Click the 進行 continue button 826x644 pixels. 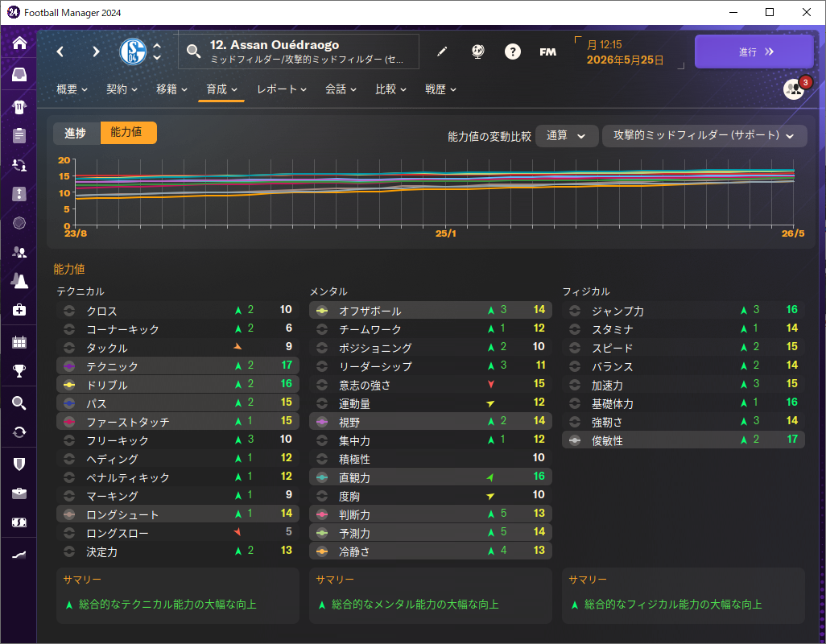tap(754, 52)
